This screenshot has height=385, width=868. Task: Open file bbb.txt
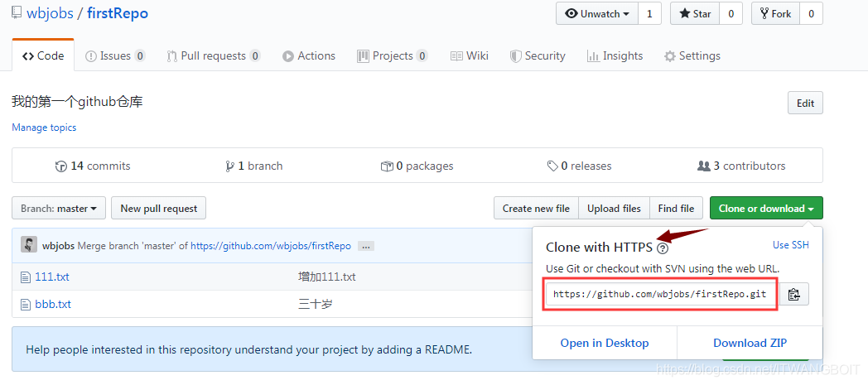[x=53, y=304]
